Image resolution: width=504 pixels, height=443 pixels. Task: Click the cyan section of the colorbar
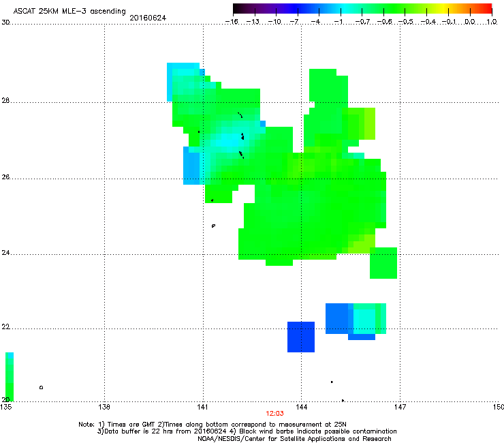(x=344, y=8)
